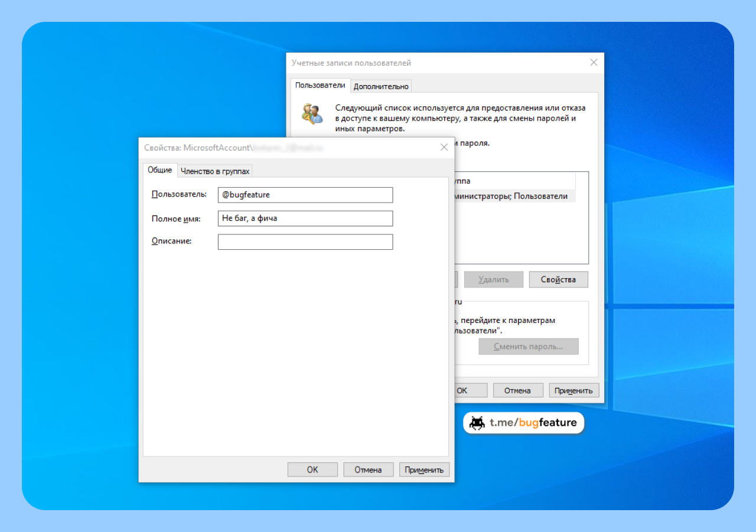Click OK in the user accounts window
This screenshot has height=532, width=756.
click(471, 390)
